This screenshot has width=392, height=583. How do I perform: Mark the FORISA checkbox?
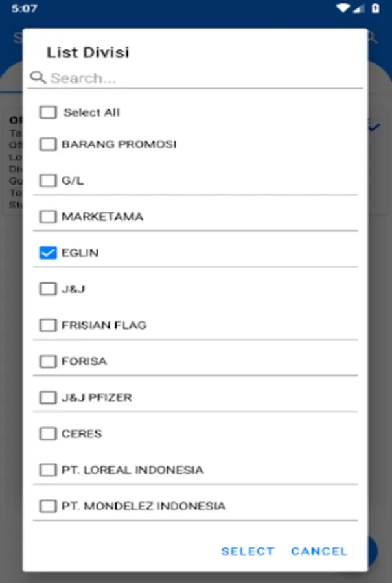point(48,361)
